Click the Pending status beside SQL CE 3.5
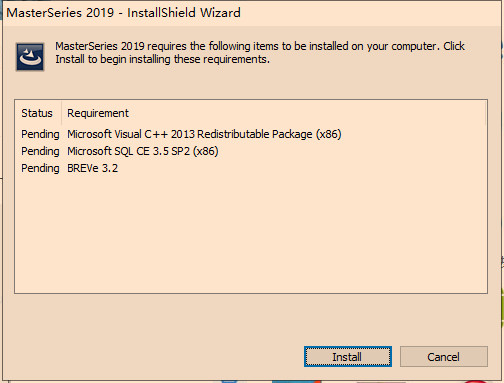Viewport: 504px width, 383px height. coord(40,151)
